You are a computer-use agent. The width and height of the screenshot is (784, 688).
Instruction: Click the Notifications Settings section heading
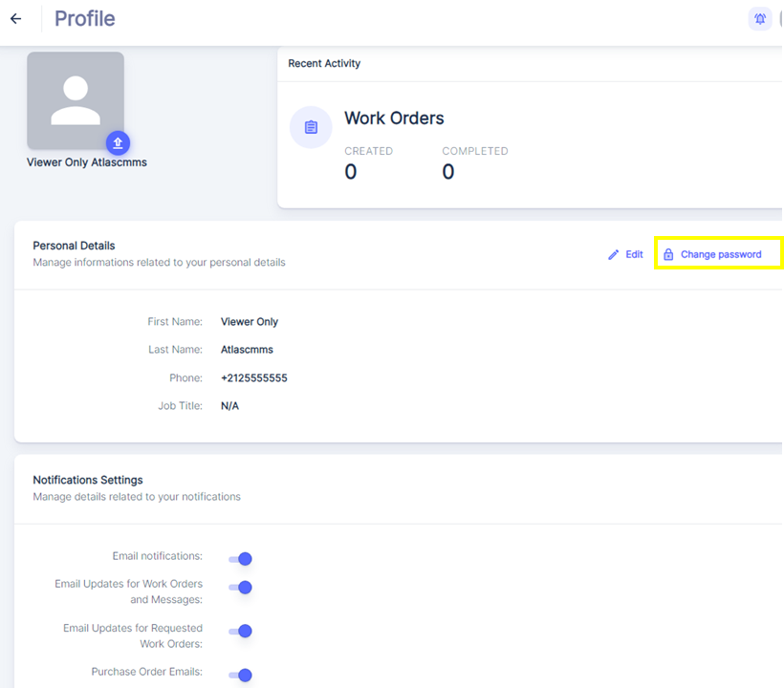(x=88, y=481)
